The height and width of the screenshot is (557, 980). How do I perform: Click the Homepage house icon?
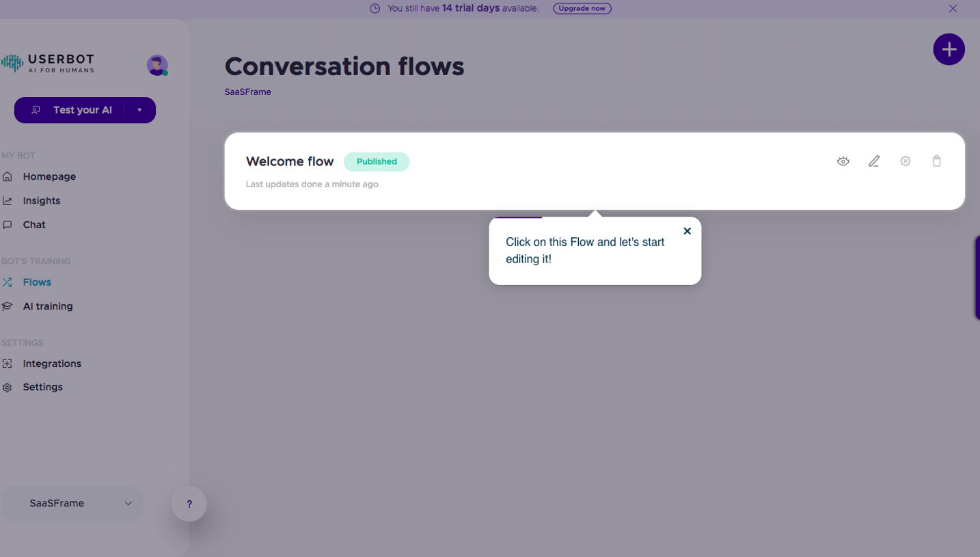pos(8,176)
